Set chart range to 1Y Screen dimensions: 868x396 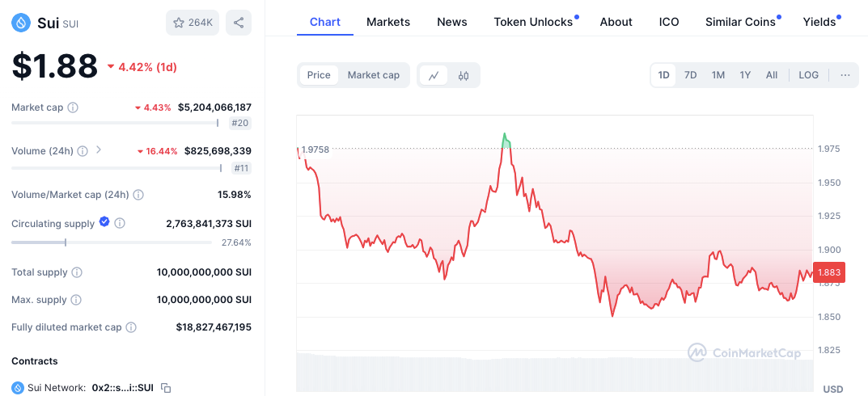pos(745,75)
